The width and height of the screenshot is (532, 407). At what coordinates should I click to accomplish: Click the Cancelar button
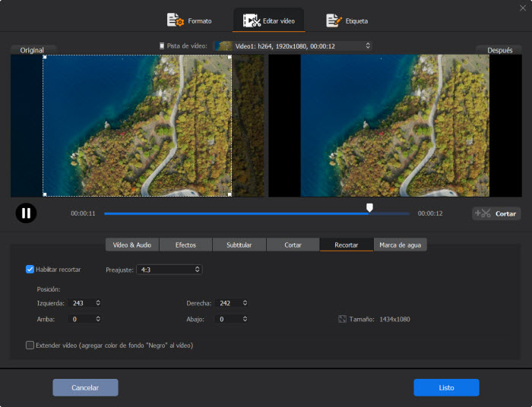click(x=85, y=387)
